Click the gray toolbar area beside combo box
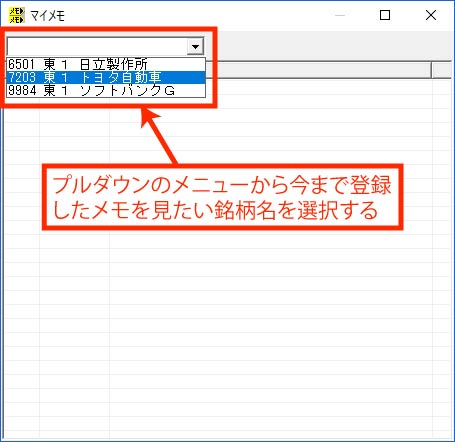The image size is (455, 442). 333,46
